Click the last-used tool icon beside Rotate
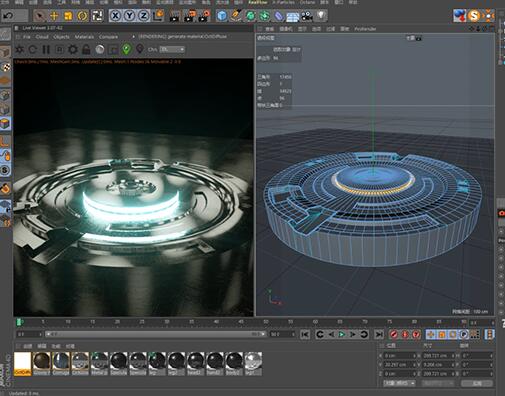The width and height of the screenshot is (505, 396). [x=97, y=16]
